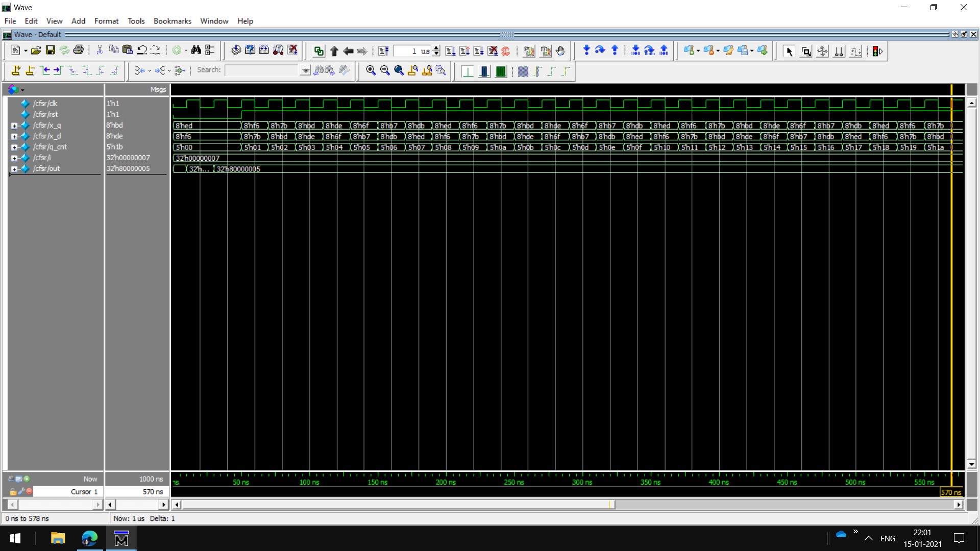
Task: Click the Step Over blue arrow icon
Action: pos(600,51)
